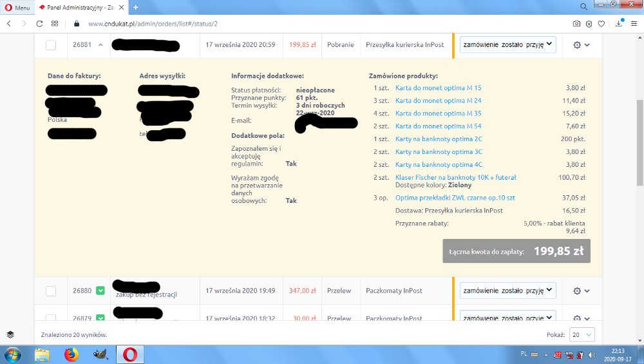Open the ad blocker shield icon
Viewport: 644px width, 364px height.
[589, 24]
